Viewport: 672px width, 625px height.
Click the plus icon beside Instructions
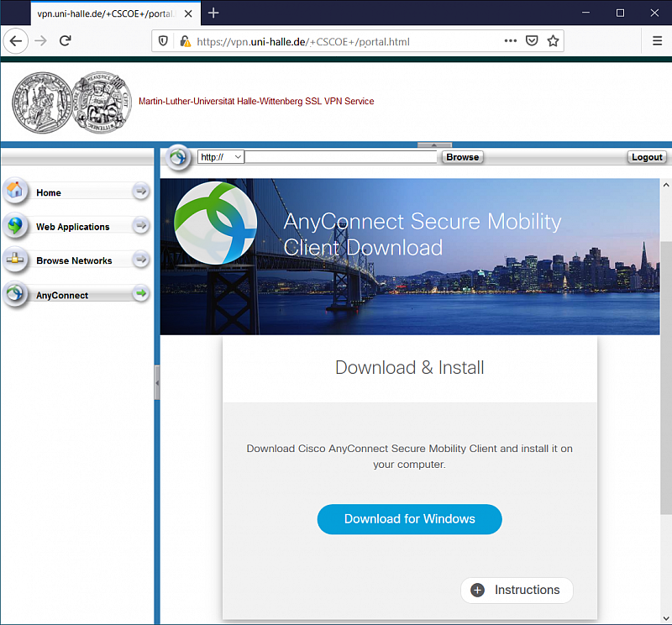click(477, 591)
